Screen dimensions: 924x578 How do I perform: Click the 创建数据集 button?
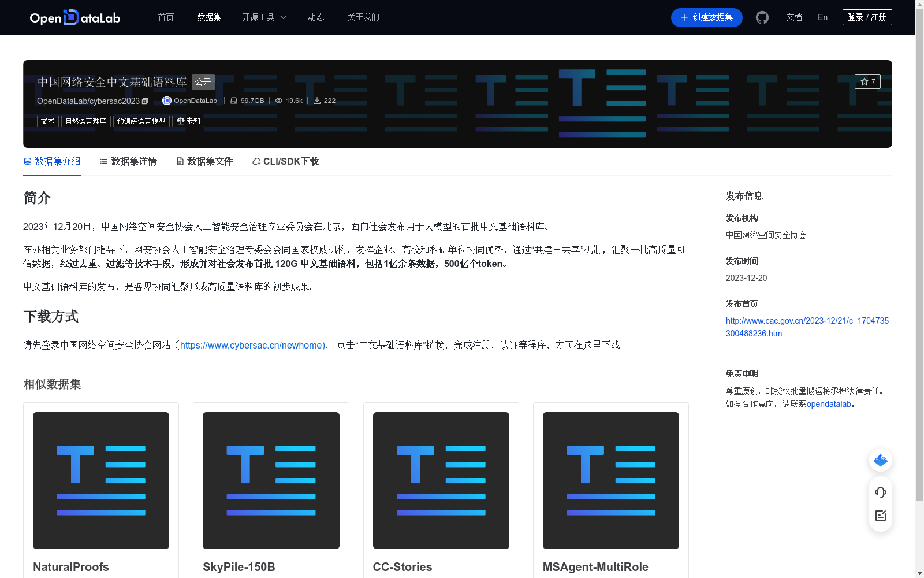pyautogui.click(x=706, y=17)
